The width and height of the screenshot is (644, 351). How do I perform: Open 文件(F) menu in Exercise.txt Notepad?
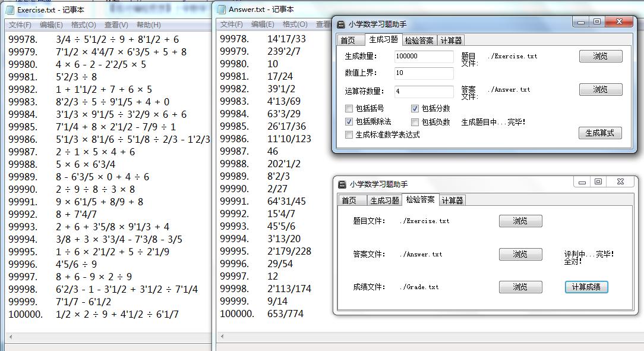[20, 25]
